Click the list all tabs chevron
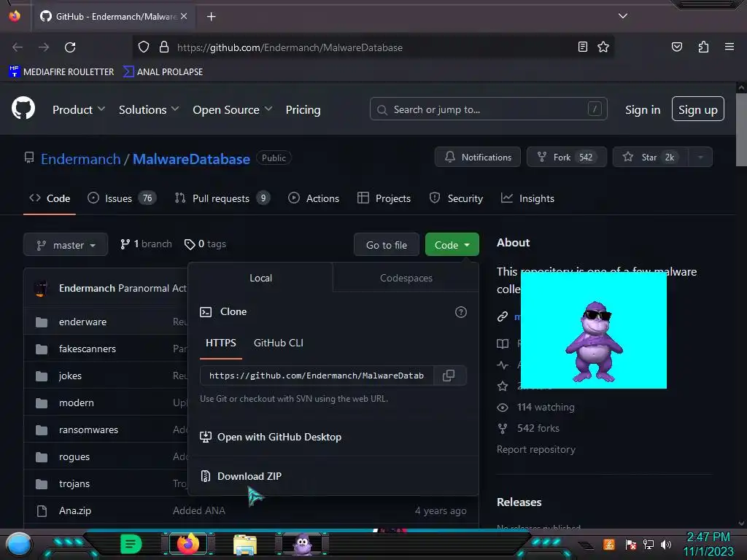This screenshot has width=747, height=560. pyautogui.click(x=623, y=16)
